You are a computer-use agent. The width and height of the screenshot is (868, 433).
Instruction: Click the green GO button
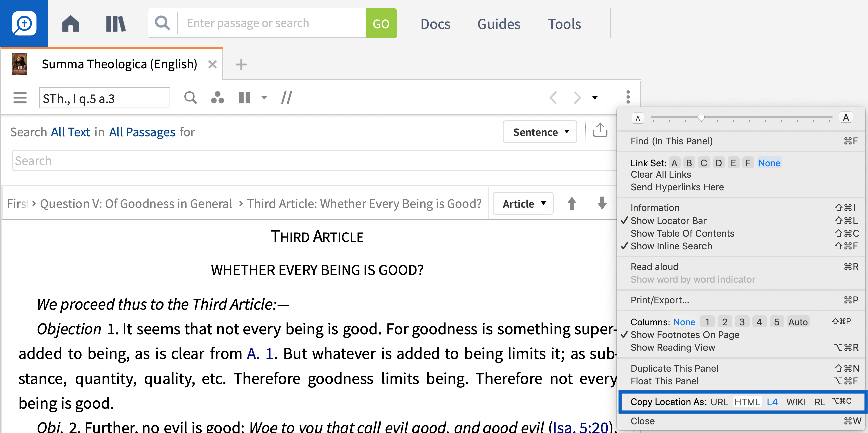(381, 23)
